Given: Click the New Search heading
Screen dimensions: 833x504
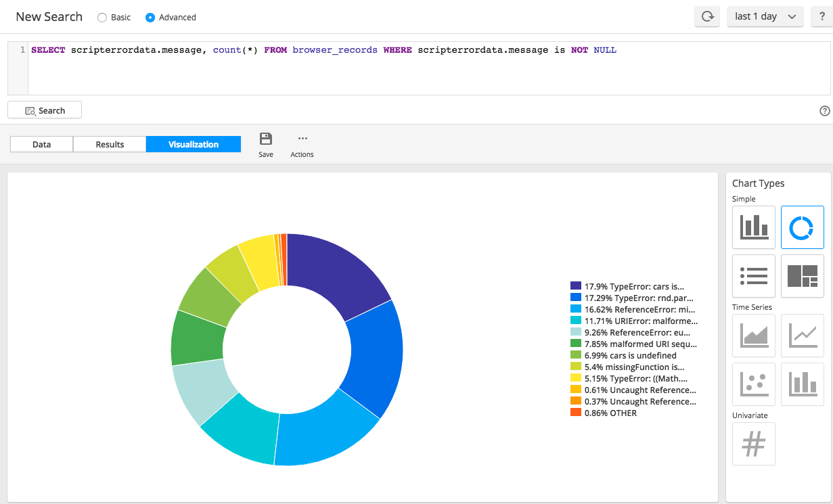Looking at the screenshot, I should pyautogui.click(x=49, y=17).
